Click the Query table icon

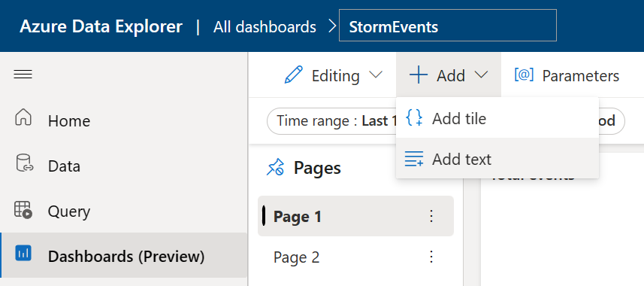(23, 209)
